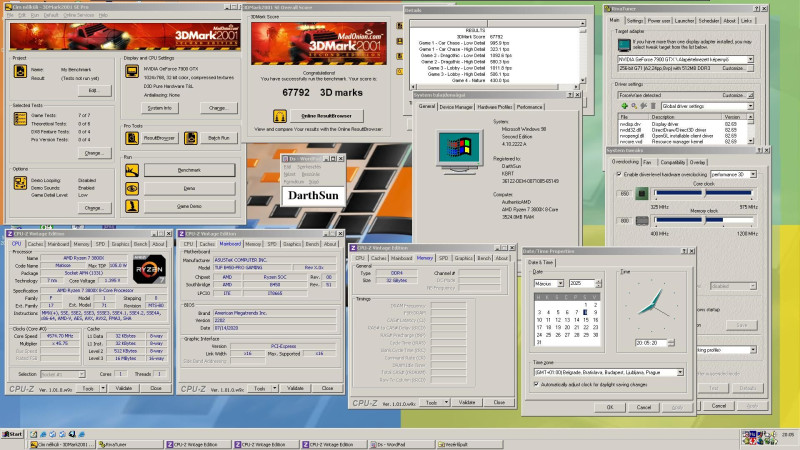This screenshot has height=450, width=800.
Task: Click the 3DMark2001 taskbar button
Action: pyautogui.click(x=62, y=444)
